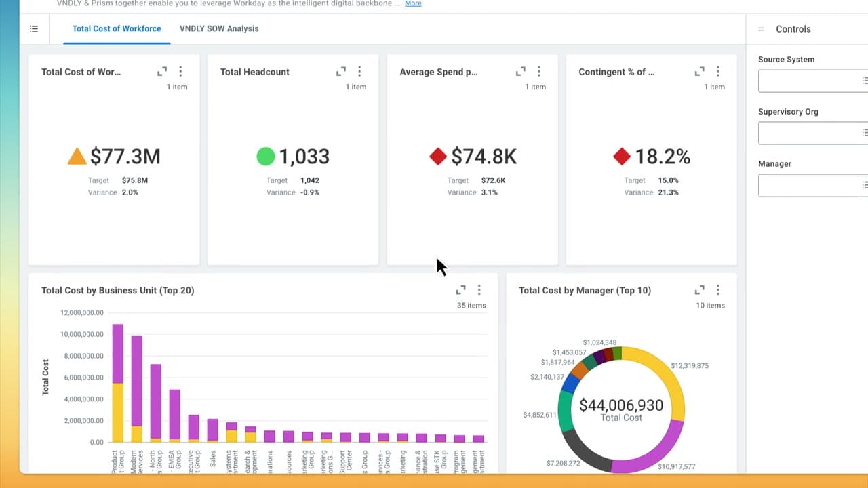Image resolution: width=868 pixels, height=488 pixels.
Task: Click in the Supervisory Org field
Action: [813, 133]
